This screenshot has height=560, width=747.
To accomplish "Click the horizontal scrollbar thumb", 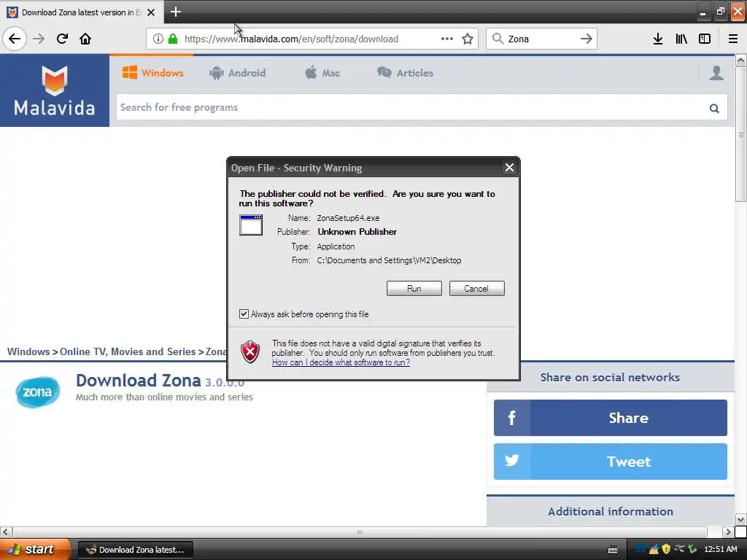I will (x=360, y=532).
